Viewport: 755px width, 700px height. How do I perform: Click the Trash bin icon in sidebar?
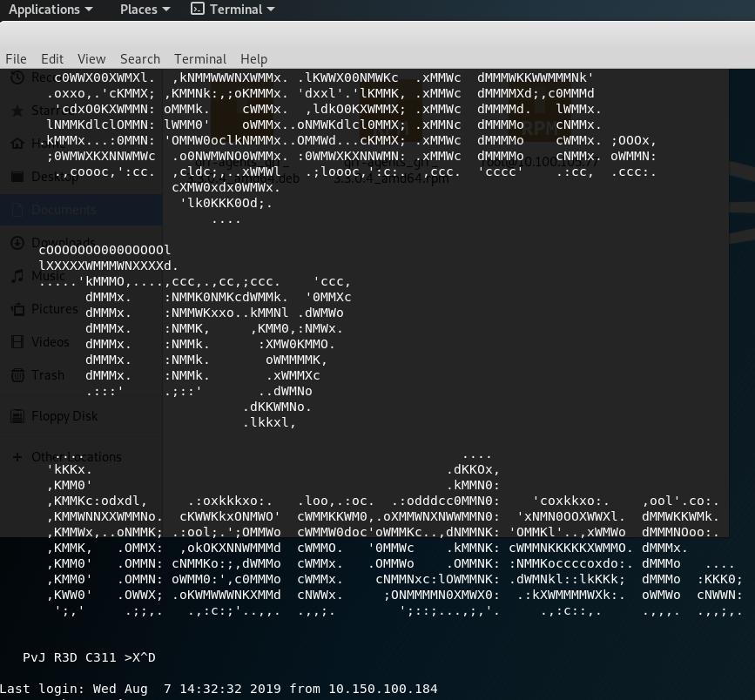click(x=17, y=375)
